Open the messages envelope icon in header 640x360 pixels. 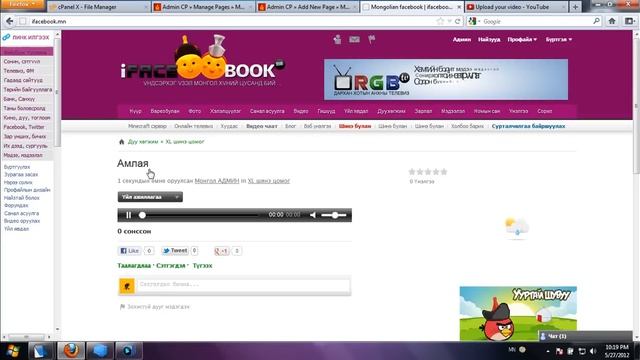click(354, 40)
